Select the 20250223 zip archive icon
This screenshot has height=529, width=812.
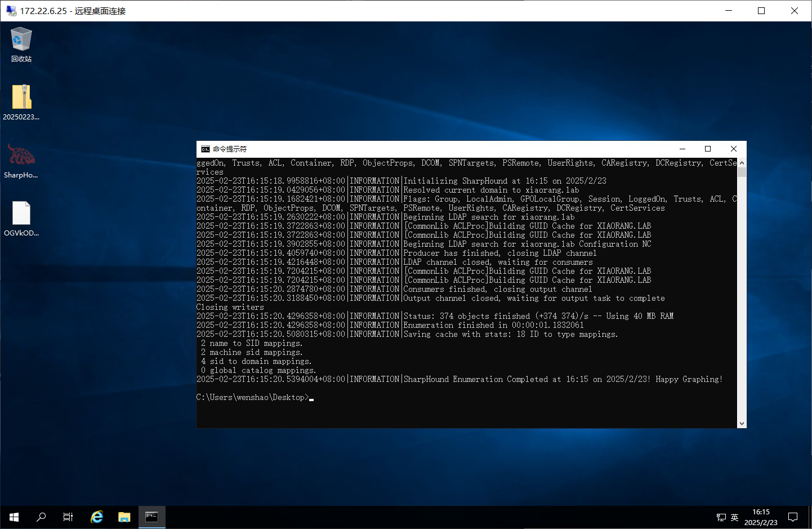(x=21, y=103)
